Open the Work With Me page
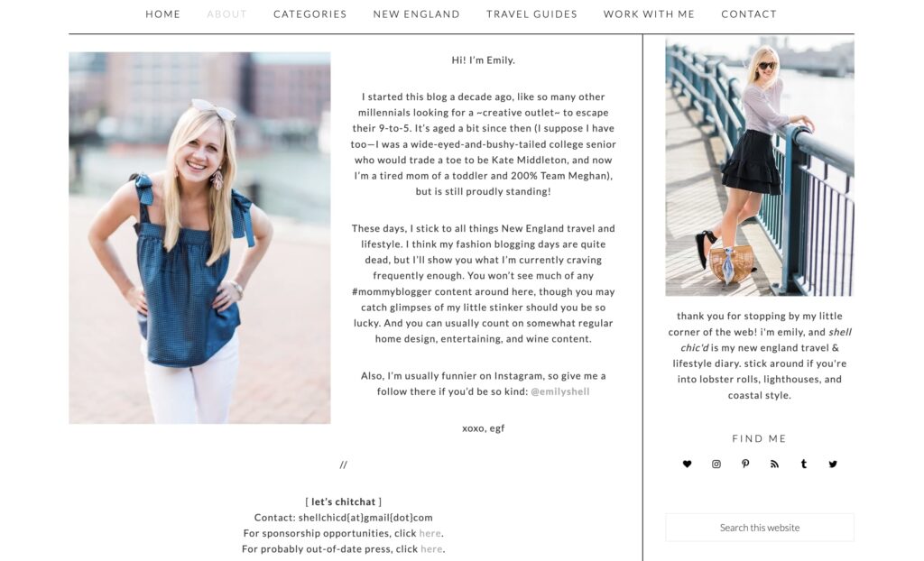Screen dimensions: 924x561 pos(649,14)
